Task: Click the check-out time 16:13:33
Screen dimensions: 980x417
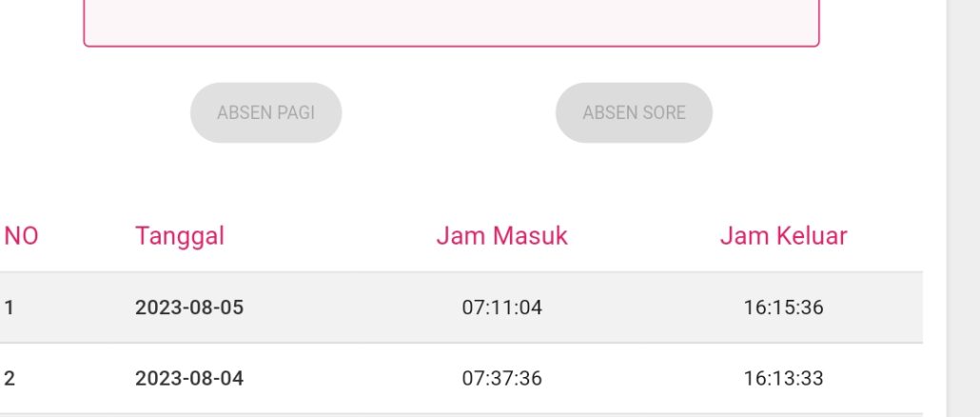Action: [783, 378]
